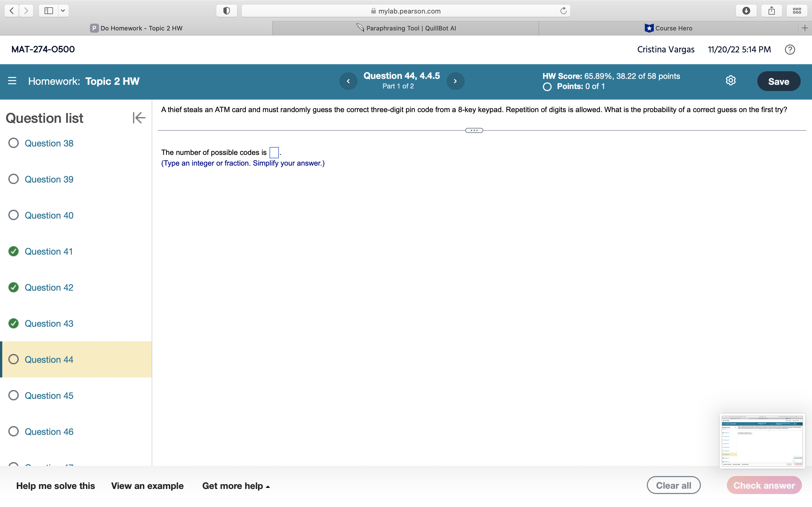Open the Safari share icon
Viewport: 812px width, 507px height.
point(771,10)
